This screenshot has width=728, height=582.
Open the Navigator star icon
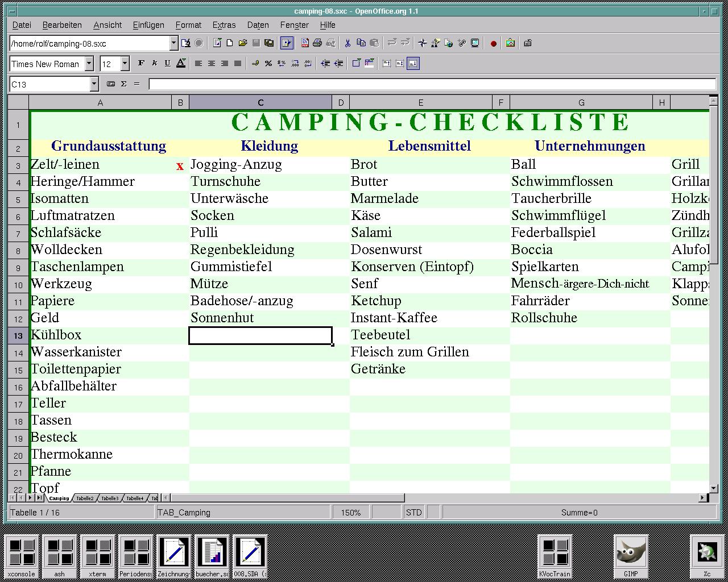422,43
